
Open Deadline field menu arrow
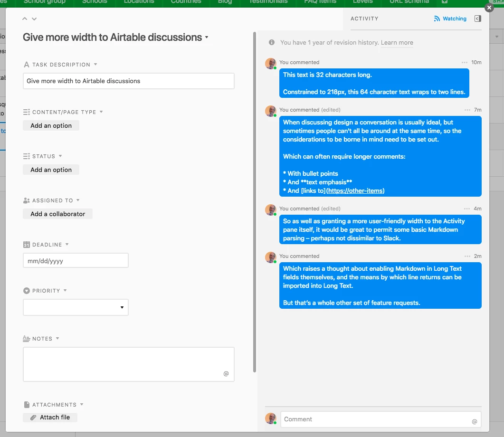click(67, 244)
